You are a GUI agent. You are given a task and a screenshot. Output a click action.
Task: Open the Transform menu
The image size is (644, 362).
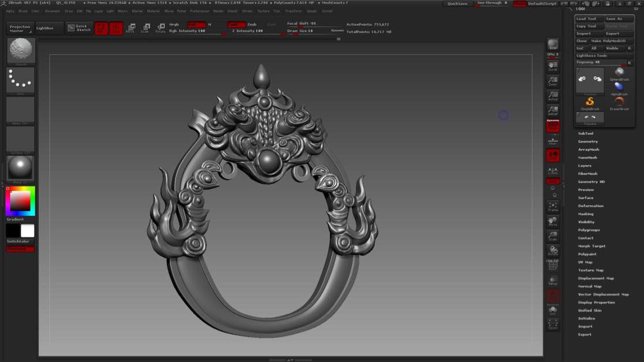pos(293,11)
